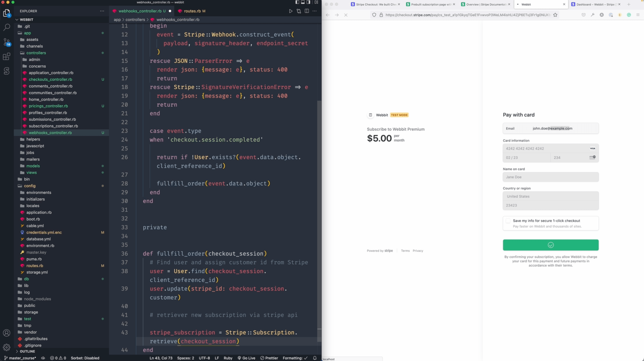Click the notifications bell in status bar

(x=315, y=358)
